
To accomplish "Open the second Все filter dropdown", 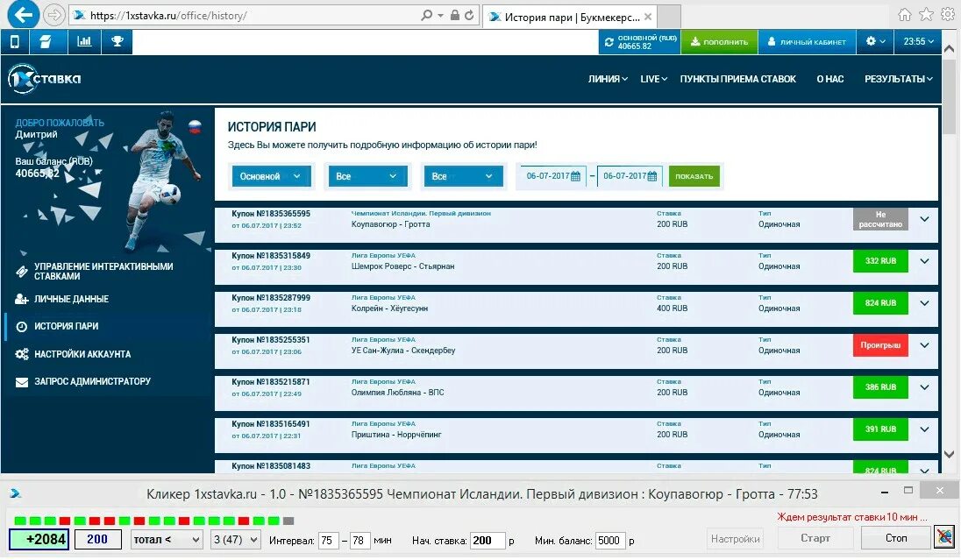I will coord(463,176).
